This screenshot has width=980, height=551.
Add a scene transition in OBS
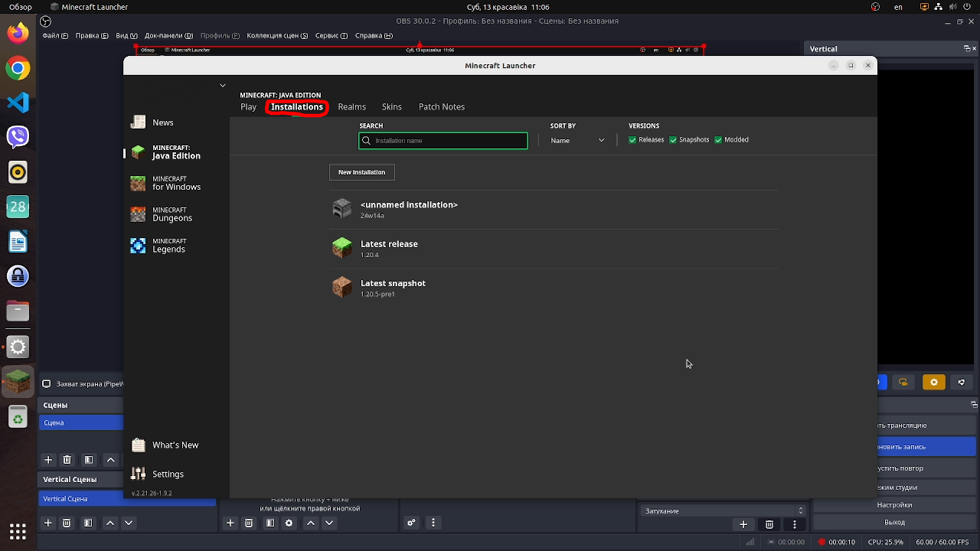[x=743, y=524]
